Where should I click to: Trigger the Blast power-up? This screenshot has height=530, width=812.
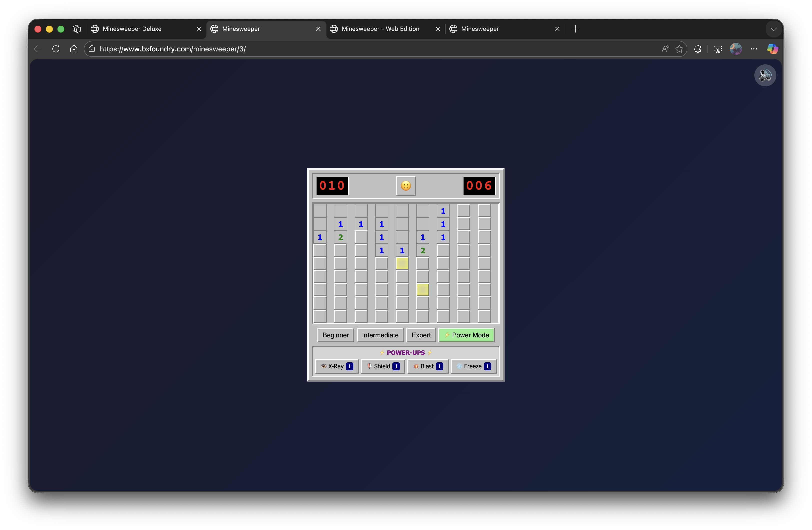tap(427, 366)
